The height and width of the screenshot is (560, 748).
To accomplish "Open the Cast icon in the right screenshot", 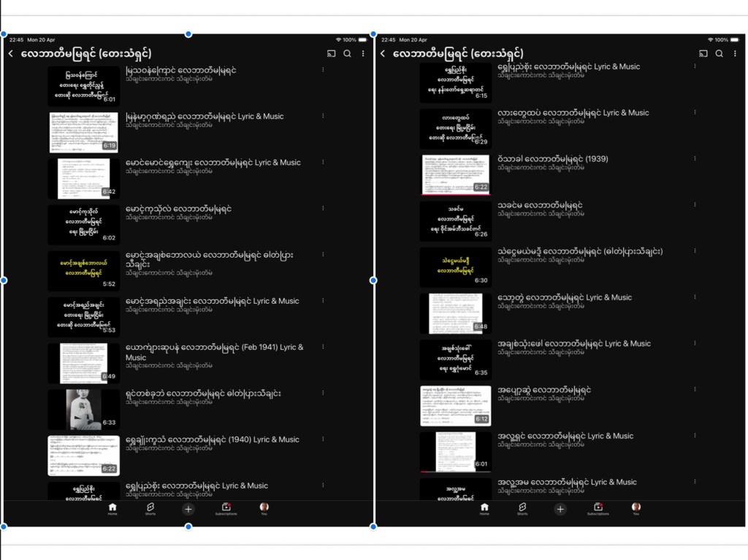I will (703, 53).
